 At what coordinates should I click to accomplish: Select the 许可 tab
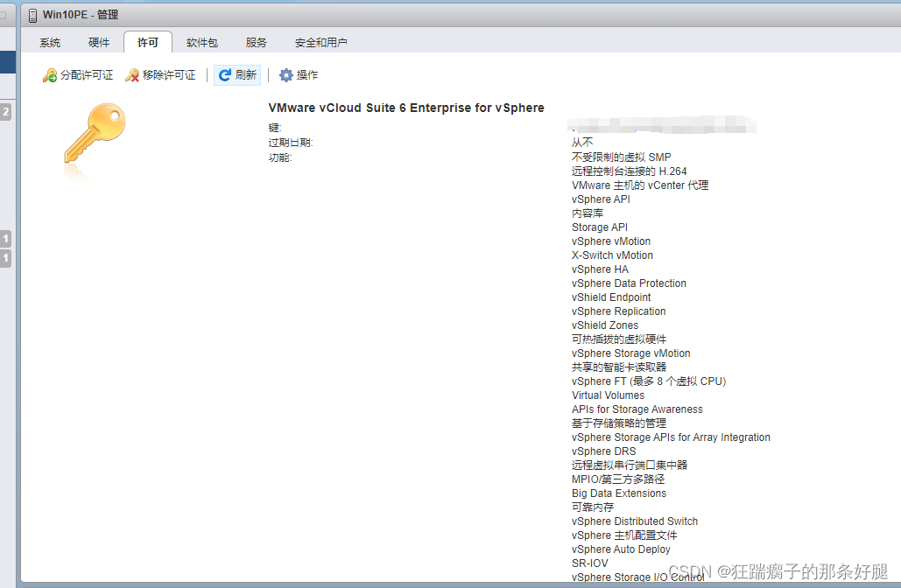click(x=148, y=43)
